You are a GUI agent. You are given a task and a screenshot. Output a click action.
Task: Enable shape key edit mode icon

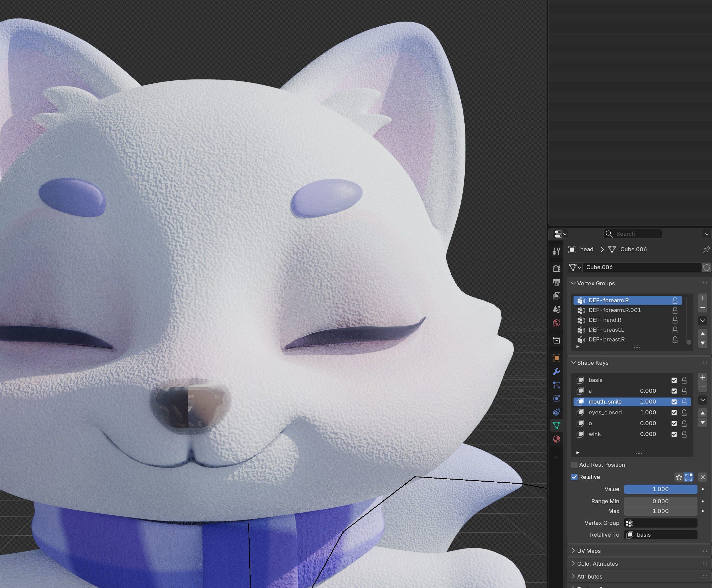click(689, 477)
